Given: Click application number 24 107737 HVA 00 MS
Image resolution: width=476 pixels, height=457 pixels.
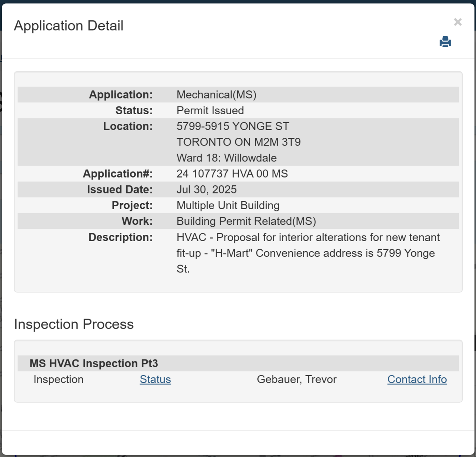Looking at the screenshot, I should (x=232, y=174).
